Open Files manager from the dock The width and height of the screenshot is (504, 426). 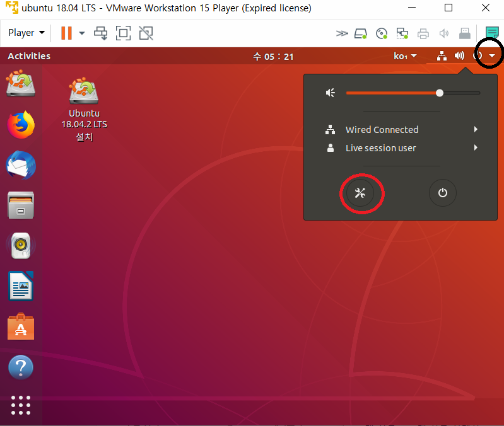click(21, 205)
